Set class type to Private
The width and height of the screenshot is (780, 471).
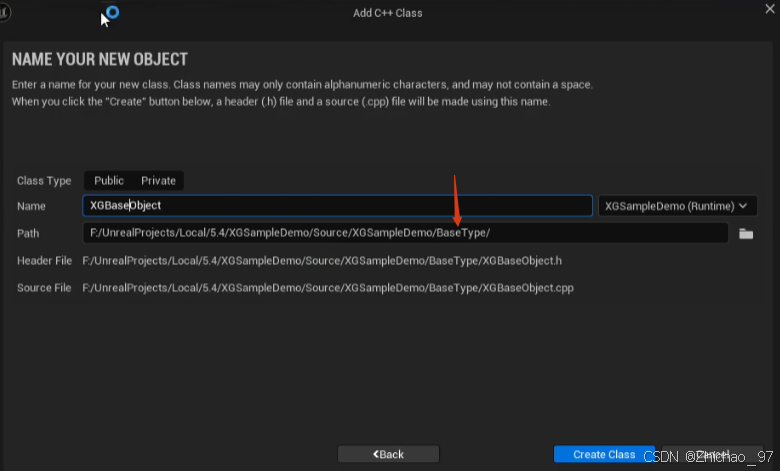click(158, 181)
